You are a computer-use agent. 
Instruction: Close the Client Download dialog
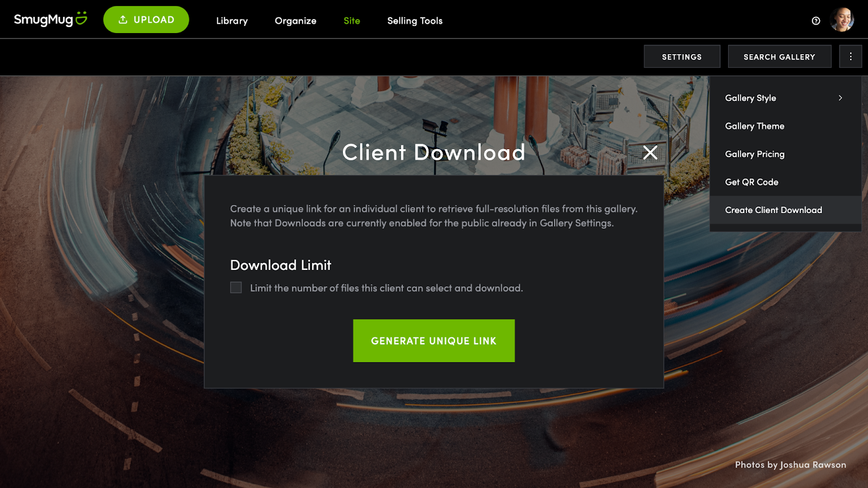click(650, 153)
